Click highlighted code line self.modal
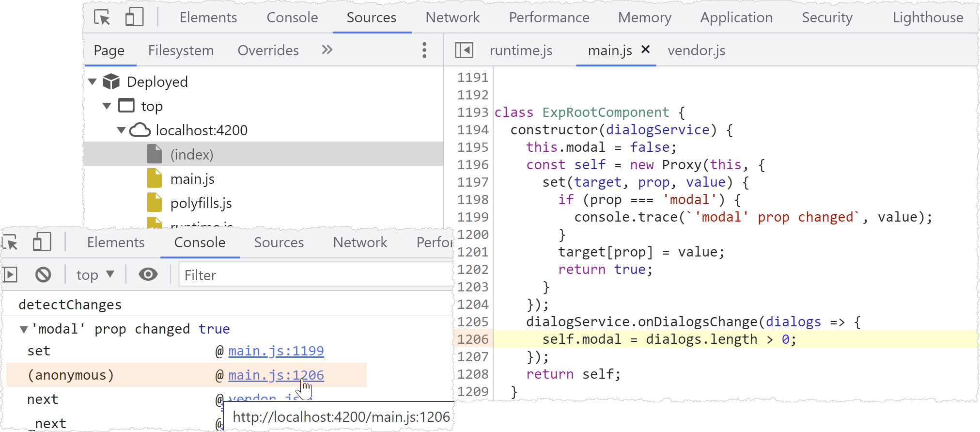Image resolution: width=980 pixels, height=432 pixels. (669, 339)
